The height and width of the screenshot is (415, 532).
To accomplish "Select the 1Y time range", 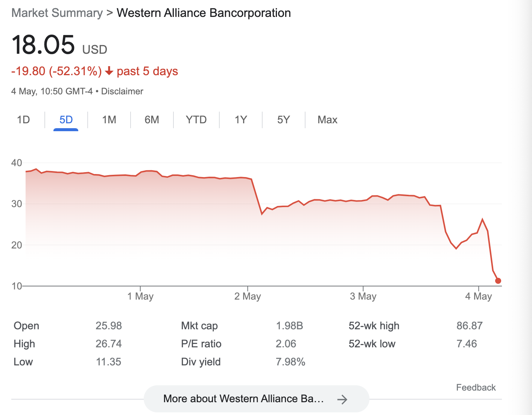I will (241, 120).
